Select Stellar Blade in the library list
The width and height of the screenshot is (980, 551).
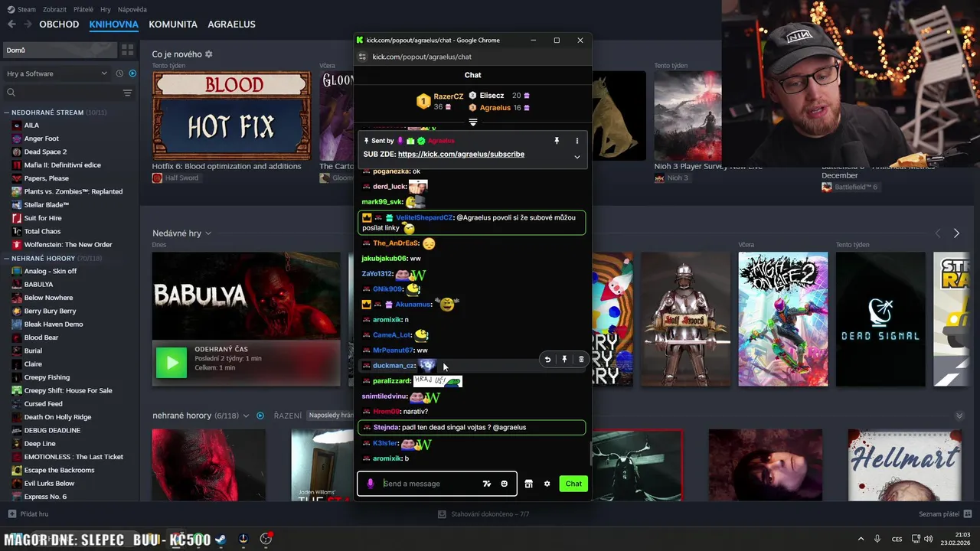[x=46, y=205]
